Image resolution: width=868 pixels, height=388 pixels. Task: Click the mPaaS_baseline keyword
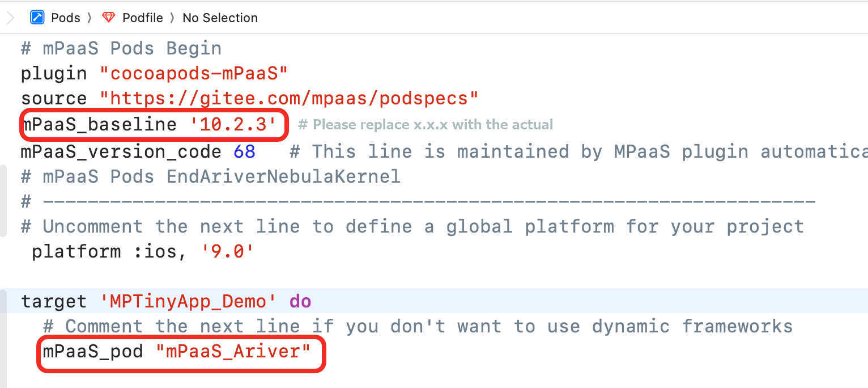99,124
